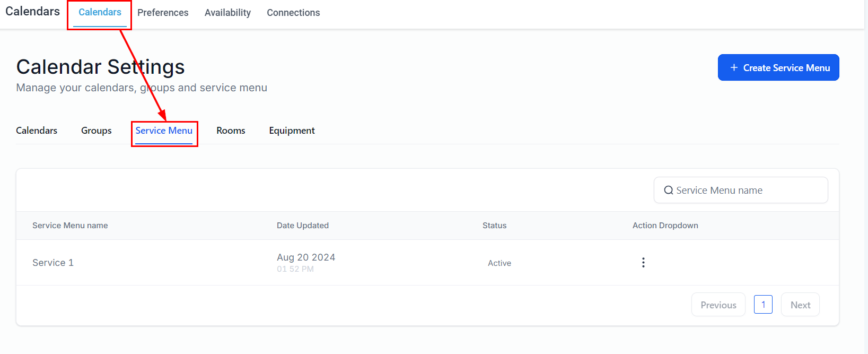Show the Equipment sub-tab
Viewport: 868px width, 354px height.
(x=292, y=131)
